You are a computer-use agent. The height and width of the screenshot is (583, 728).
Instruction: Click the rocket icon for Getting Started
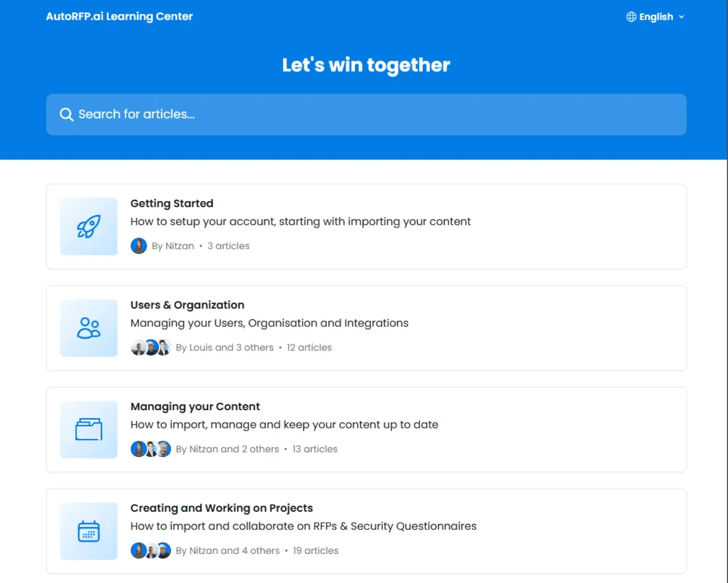89,226
